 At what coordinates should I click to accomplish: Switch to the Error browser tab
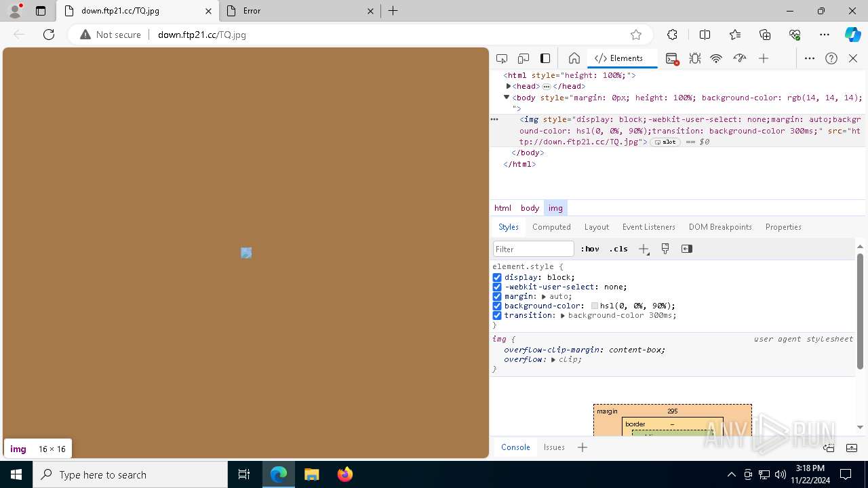(x=301, y=11)
